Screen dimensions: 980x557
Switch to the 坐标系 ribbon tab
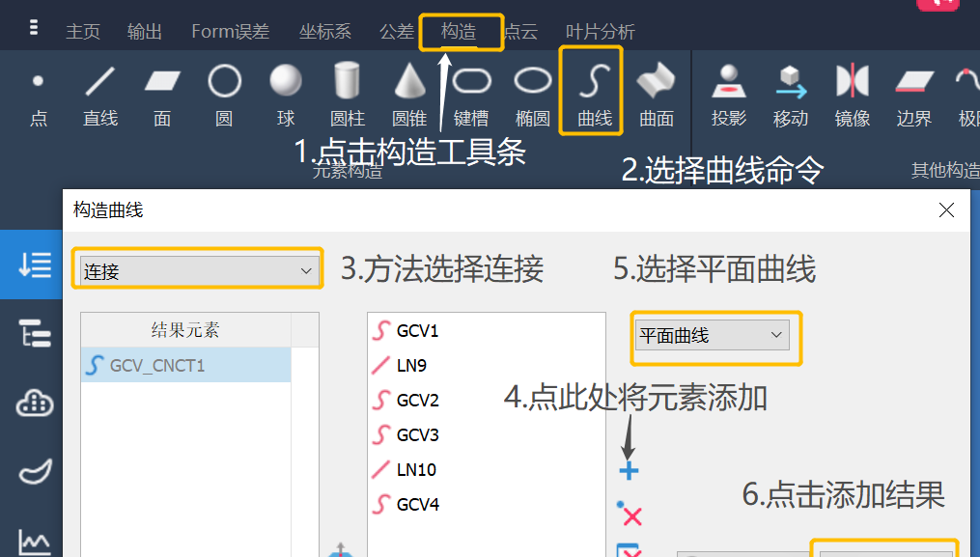(x=324, y=30)
